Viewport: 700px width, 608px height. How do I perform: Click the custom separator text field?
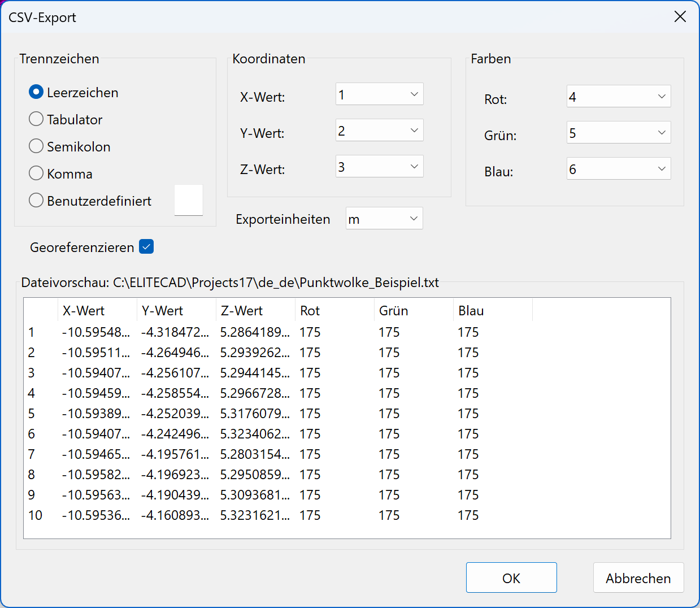188,200
